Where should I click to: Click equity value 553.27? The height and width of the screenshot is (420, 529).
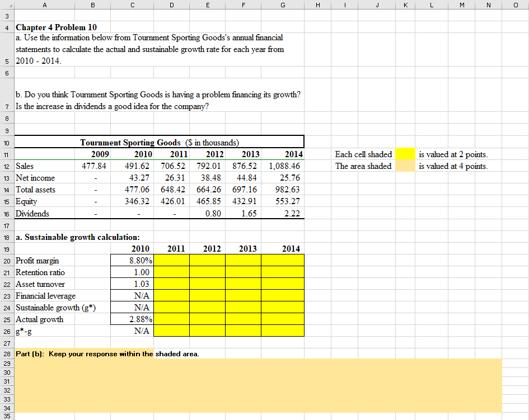pyautogui.click(x=287, y=201)
